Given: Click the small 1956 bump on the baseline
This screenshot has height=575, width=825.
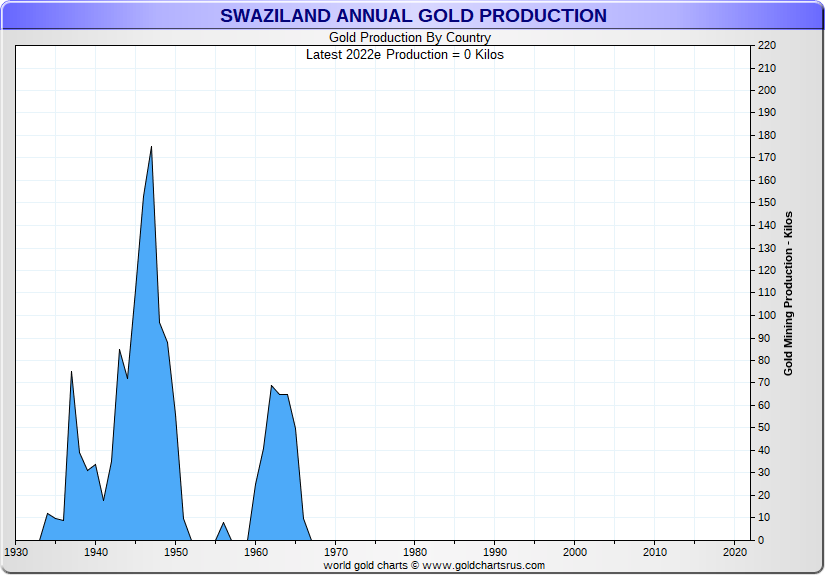Looking at the screenshot, I should [224, 524].
